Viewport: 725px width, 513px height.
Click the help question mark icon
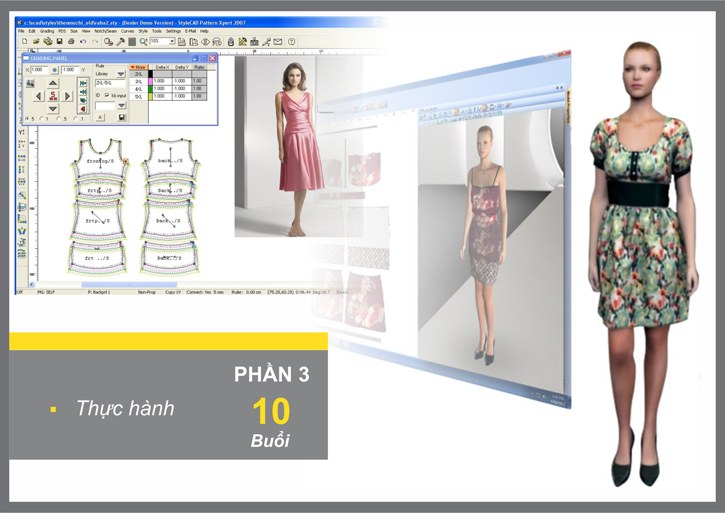[291, 42]
